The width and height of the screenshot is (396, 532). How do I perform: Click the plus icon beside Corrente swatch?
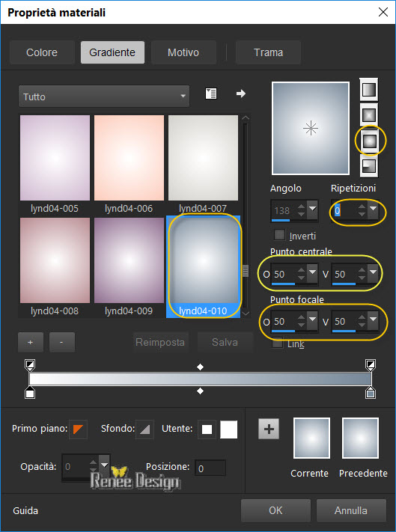tap(269, 429)
